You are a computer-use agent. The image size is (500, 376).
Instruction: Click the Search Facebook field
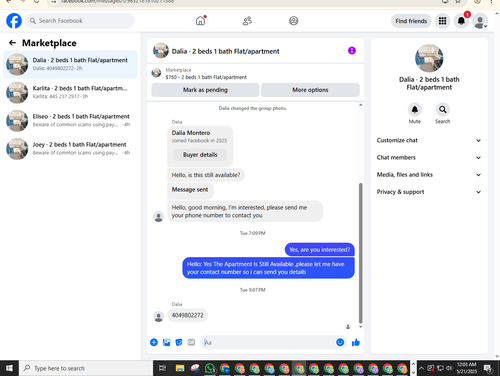pos(80,21)
